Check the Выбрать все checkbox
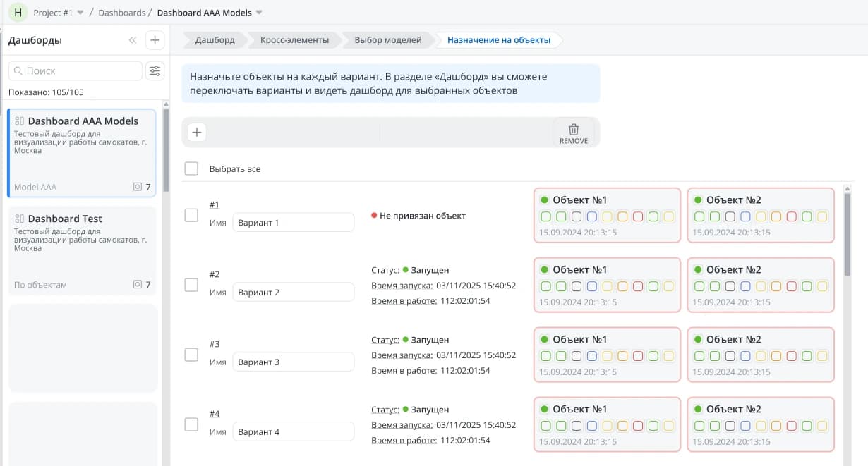This screenshot has height=466, width=868. tap(191, 168)
